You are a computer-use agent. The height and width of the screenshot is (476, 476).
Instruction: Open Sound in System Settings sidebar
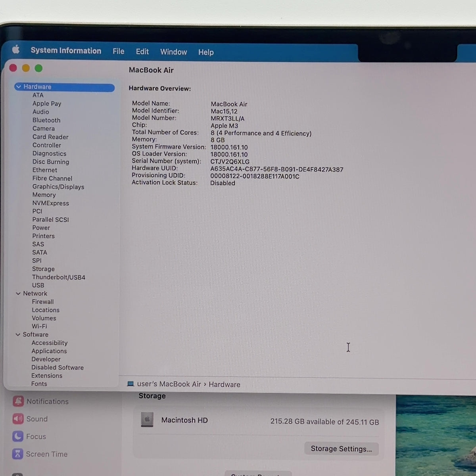30,419
